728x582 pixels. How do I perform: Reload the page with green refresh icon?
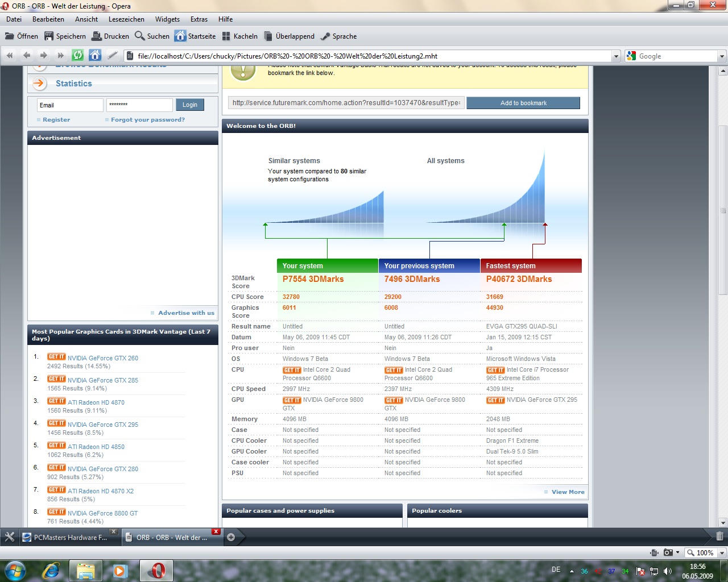tap(78, 55)
